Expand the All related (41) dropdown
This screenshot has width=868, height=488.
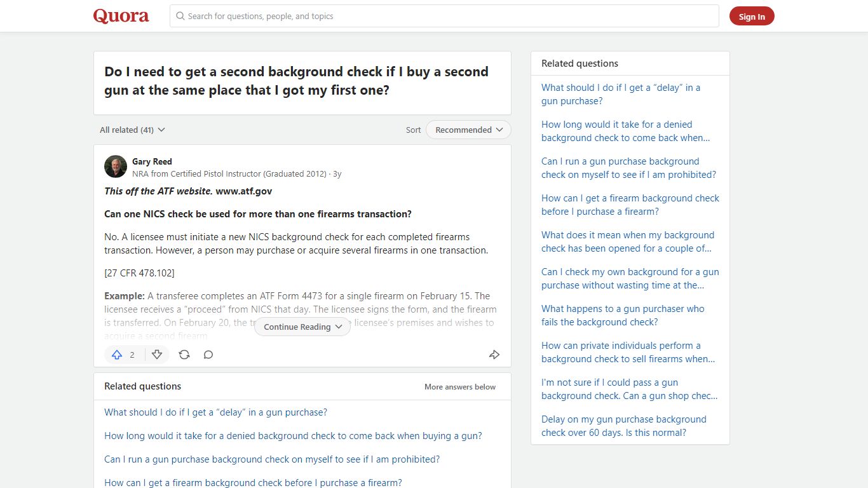[x=132, y=130]
